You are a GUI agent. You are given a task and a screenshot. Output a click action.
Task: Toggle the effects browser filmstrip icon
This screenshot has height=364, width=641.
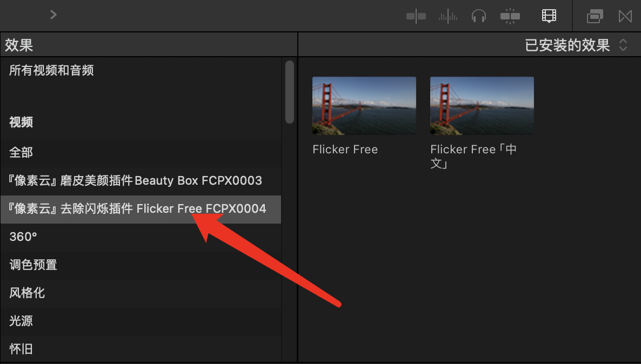tap(549, 16)
